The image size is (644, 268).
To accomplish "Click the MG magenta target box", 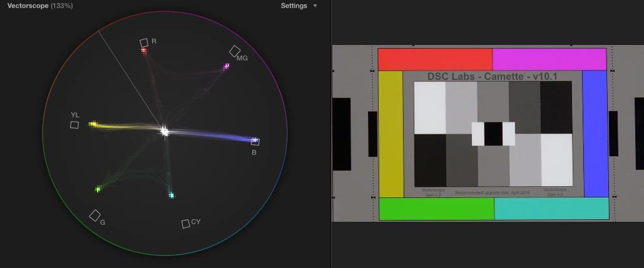I will 235,51.
